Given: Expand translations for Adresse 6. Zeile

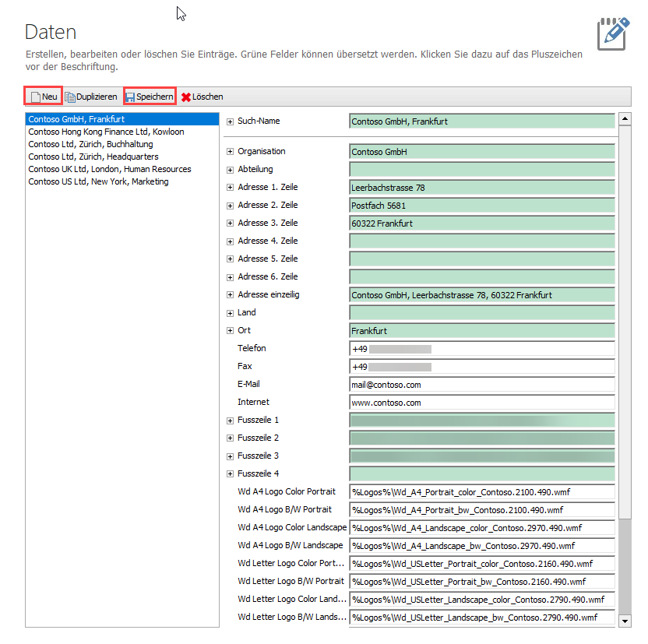Looking at the screenshot, I should point(231,277).
